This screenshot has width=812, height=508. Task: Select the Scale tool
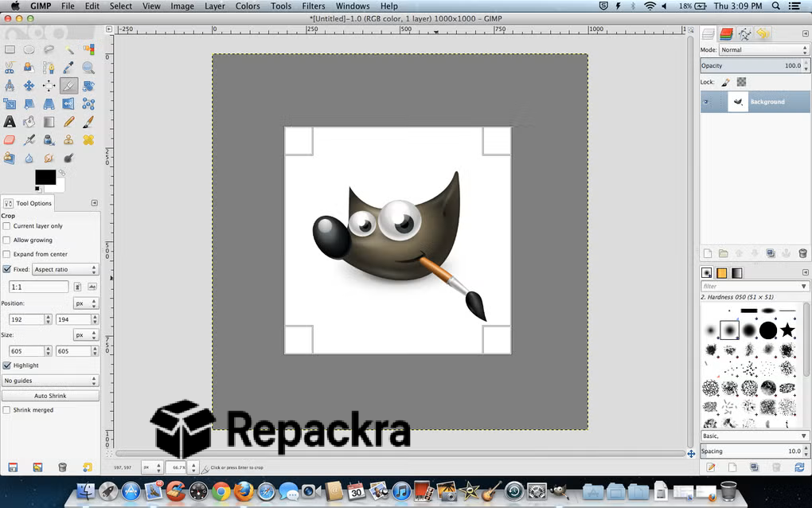pos(10,104)
